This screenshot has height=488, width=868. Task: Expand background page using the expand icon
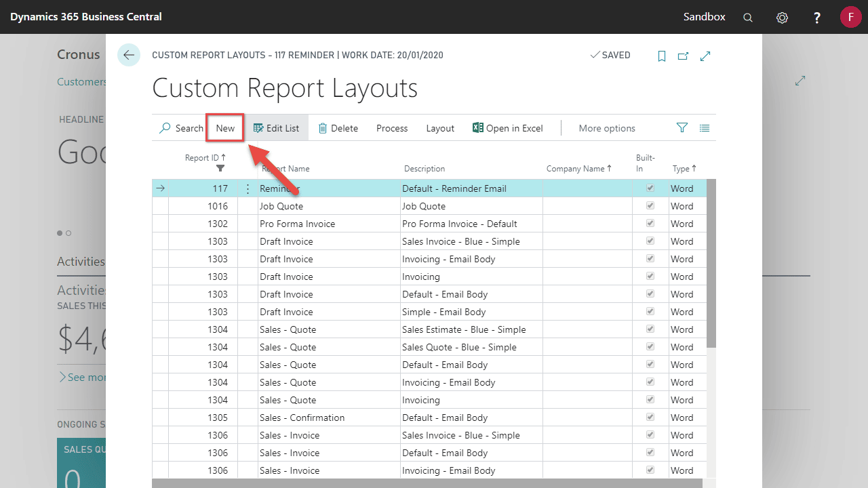point(800,81)
